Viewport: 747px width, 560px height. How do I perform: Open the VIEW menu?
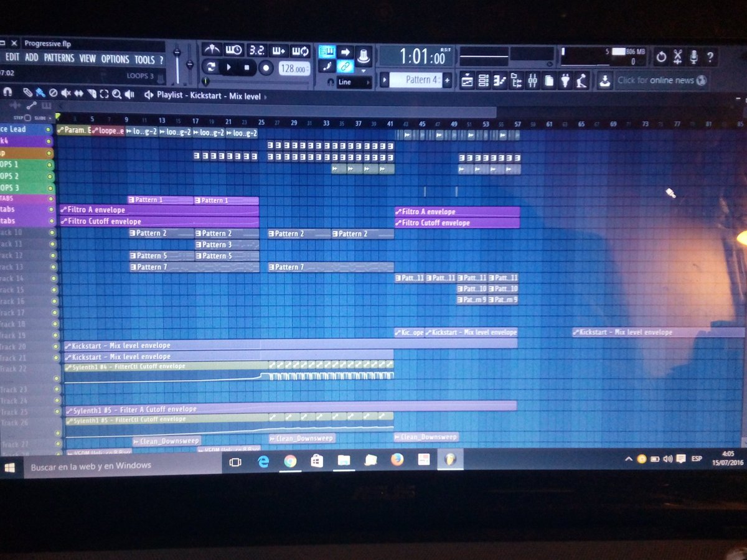pyautogui.click(x=87, y=58)
